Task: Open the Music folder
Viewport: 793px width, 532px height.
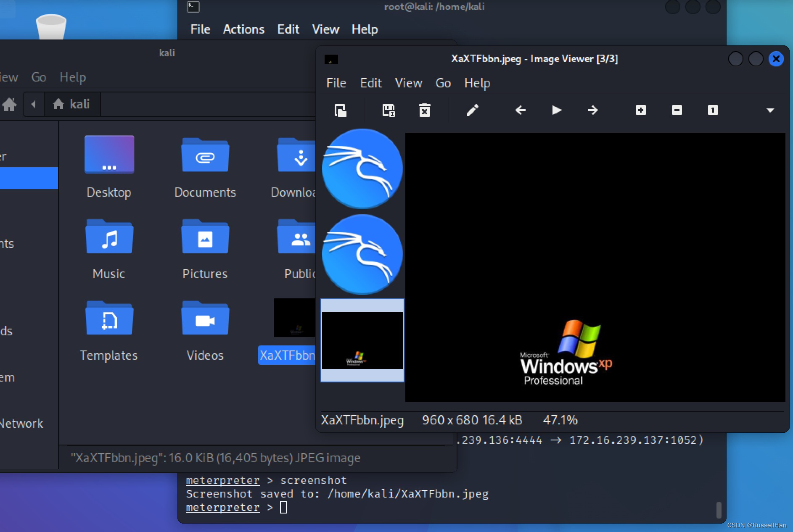Action: pos(109,249)
